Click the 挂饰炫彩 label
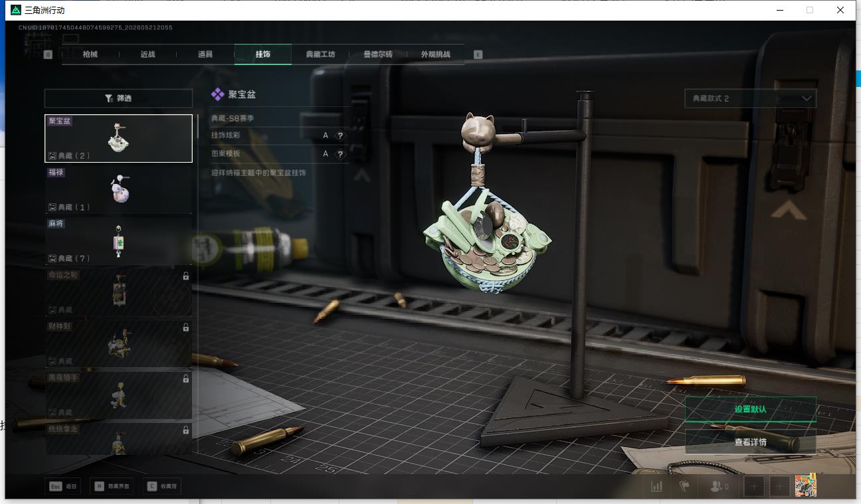Screen dimensions: 861x504 [x=226, y=135]
